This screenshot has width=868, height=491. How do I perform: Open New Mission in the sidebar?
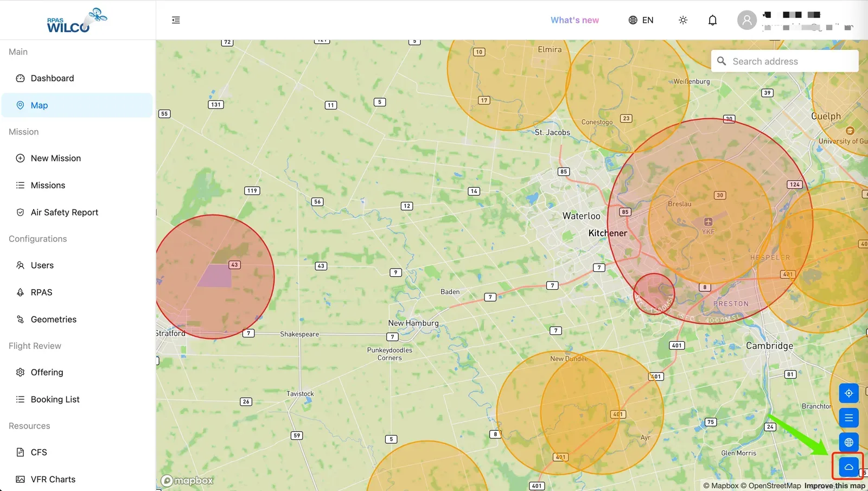click(x=77, y=158)
